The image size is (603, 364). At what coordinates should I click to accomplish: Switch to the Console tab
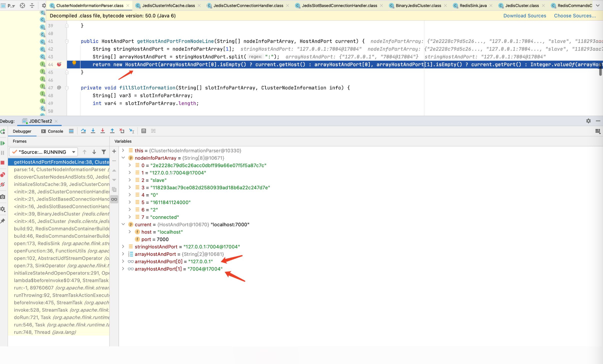(52, 131)
